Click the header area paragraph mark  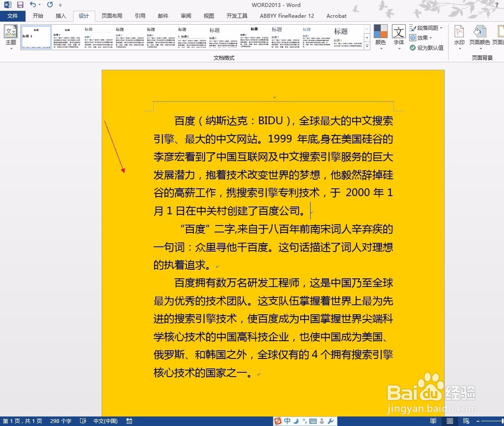(275, 97)
